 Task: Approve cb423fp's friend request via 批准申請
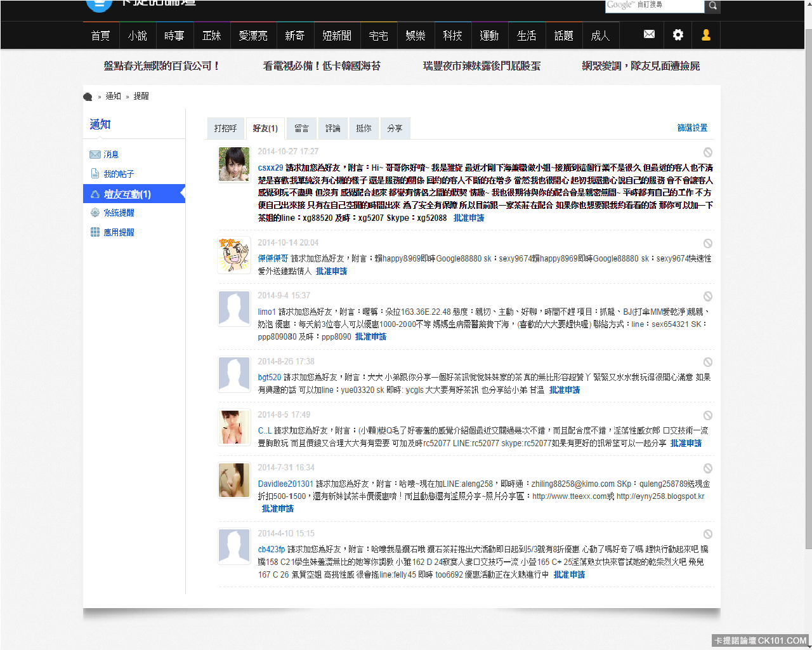click(x=569, y=574)
